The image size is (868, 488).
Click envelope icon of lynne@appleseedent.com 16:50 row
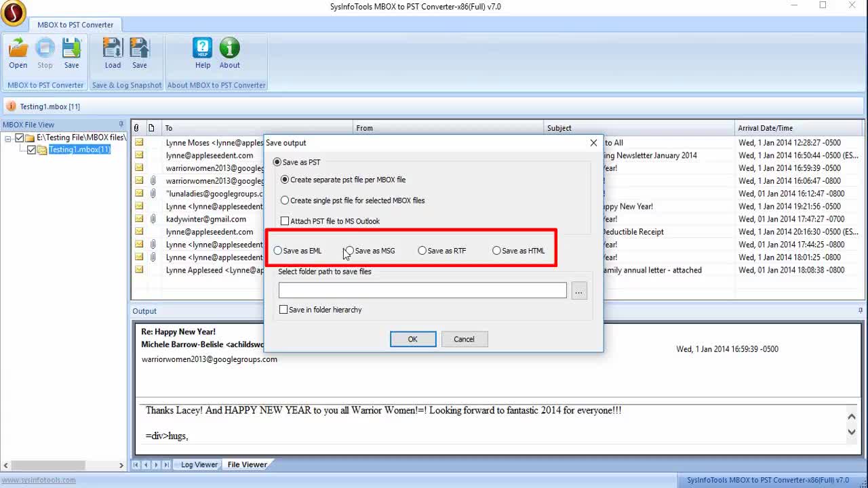click(139, 155)
